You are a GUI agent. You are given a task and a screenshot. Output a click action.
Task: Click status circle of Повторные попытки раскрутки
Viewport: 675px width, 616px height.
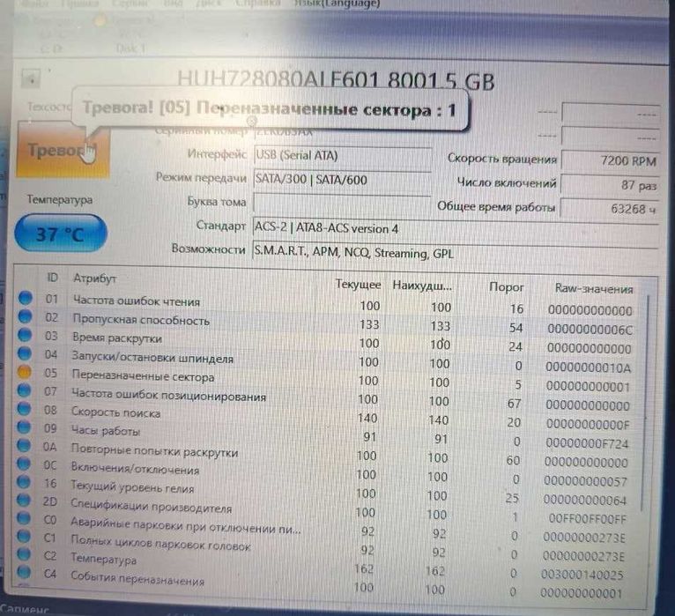23,445
